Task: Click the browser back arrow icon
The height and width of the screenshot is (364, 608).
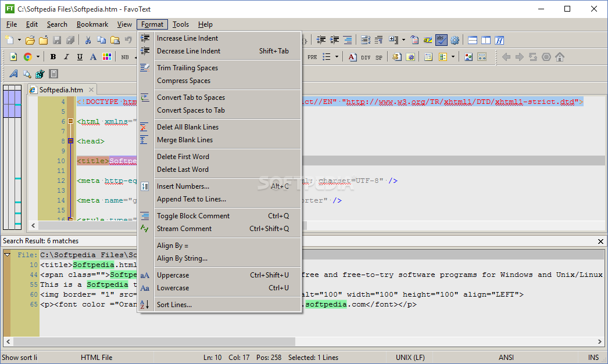Action: 506,57
